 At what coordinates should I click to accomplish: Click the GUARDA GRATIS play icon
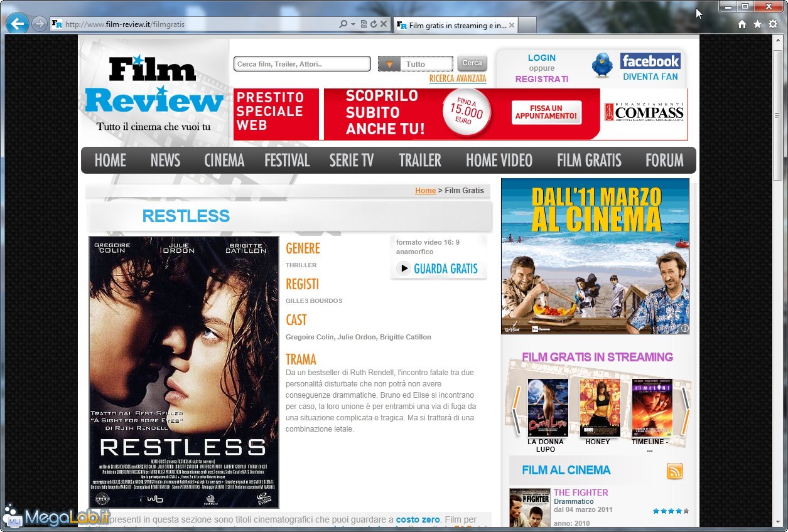pos(404,269)
